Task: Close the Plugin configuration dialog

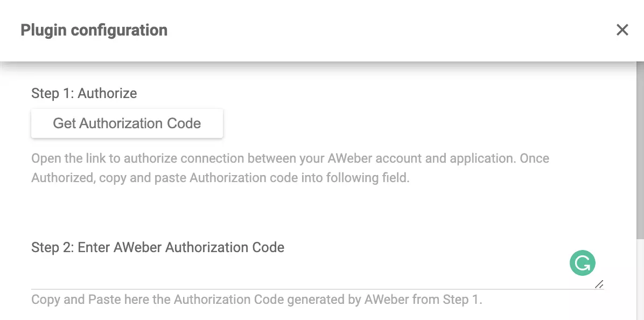Action: pos(622,30)
